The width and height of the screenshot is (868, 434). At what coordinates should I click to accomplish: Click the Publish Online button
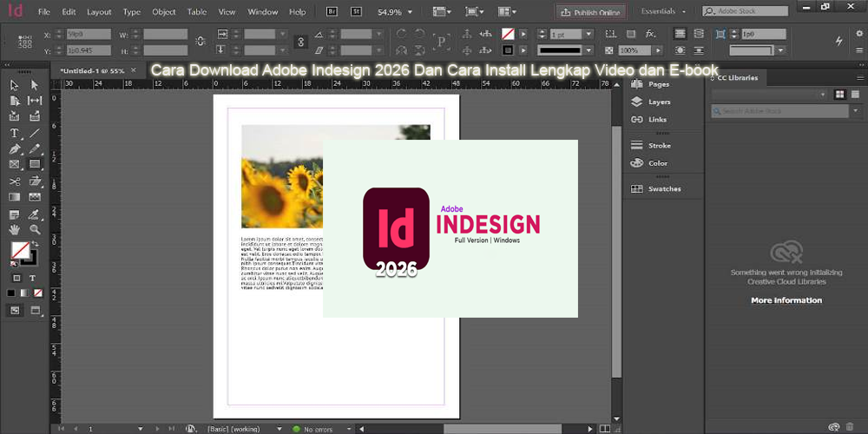(x=590, y=12)
